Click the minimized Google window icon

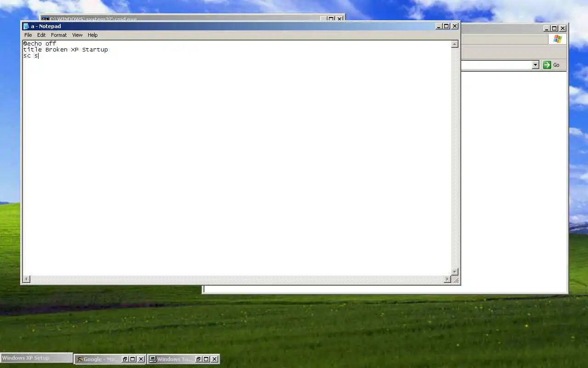point(79,359)
